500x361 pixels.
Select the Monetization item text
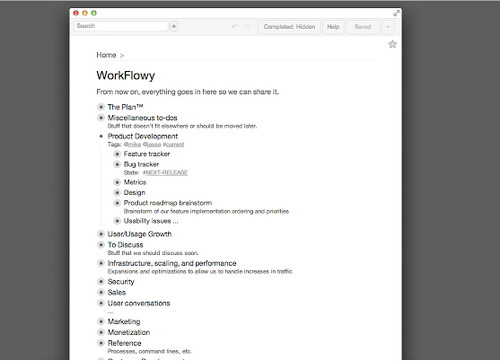[129, 332]
